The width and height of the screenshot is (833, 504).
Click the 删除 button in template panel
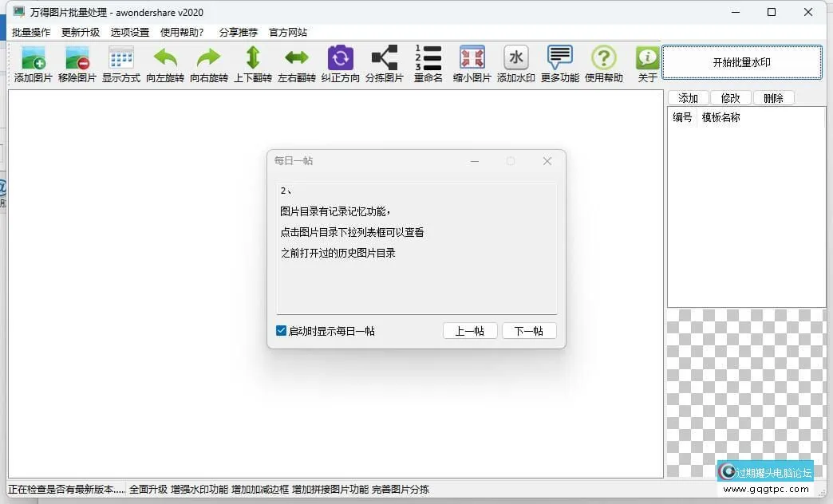[x=773, y=97]
